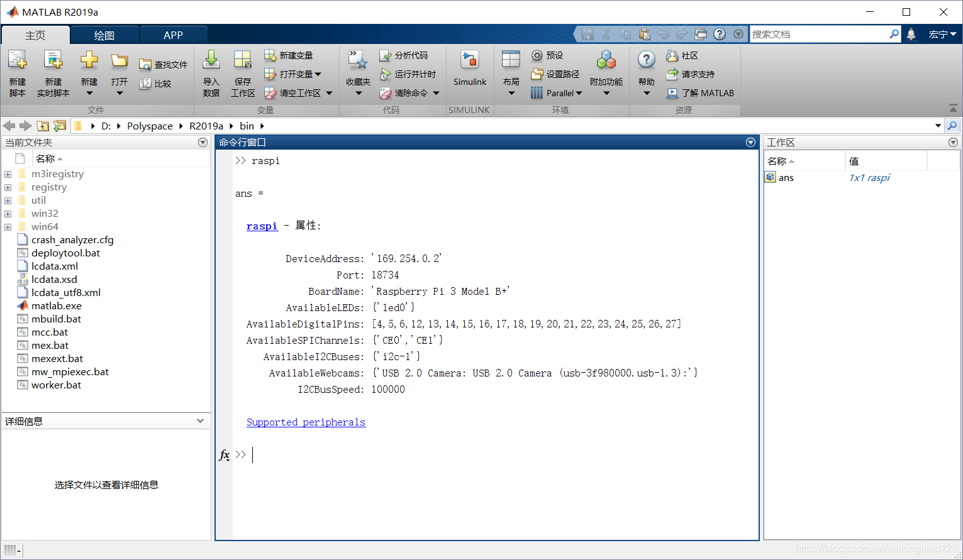Click the Import Data (导入数据) icon
Screen dimensions: 963x560
[x=211, y=61]
